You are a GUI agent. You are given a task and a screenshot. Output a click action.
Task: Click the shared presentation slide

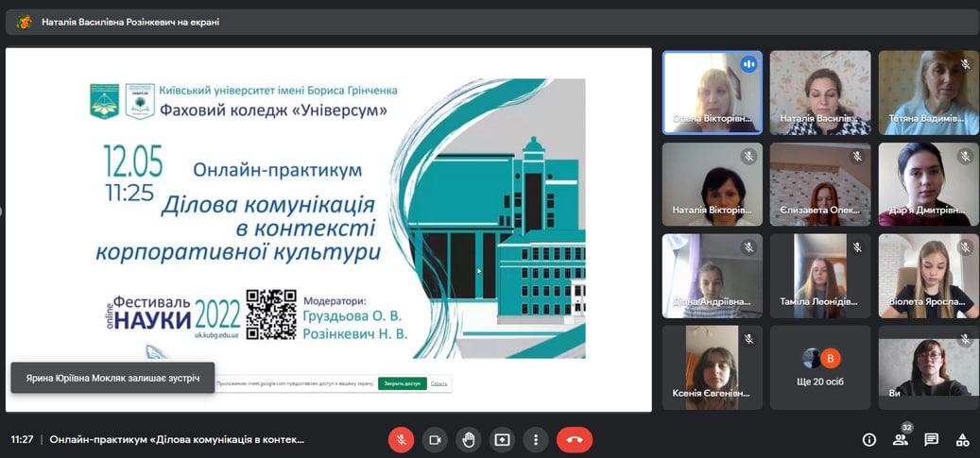click(329, 229)
